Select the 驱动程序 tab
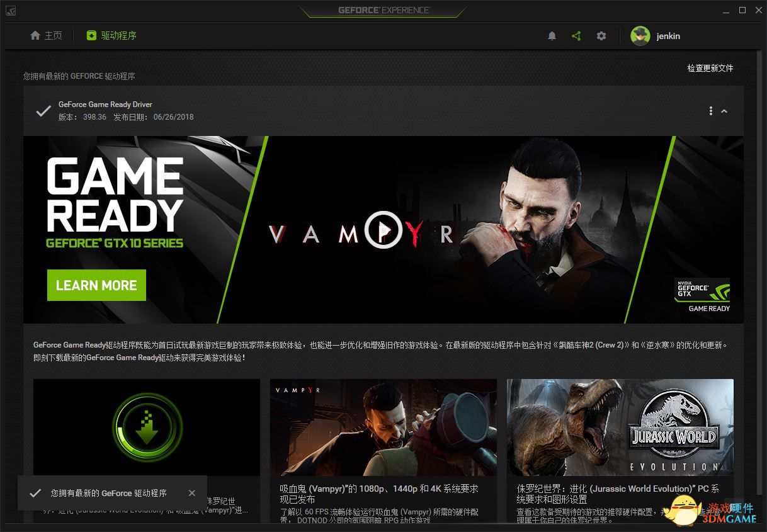 click(111, 35)
